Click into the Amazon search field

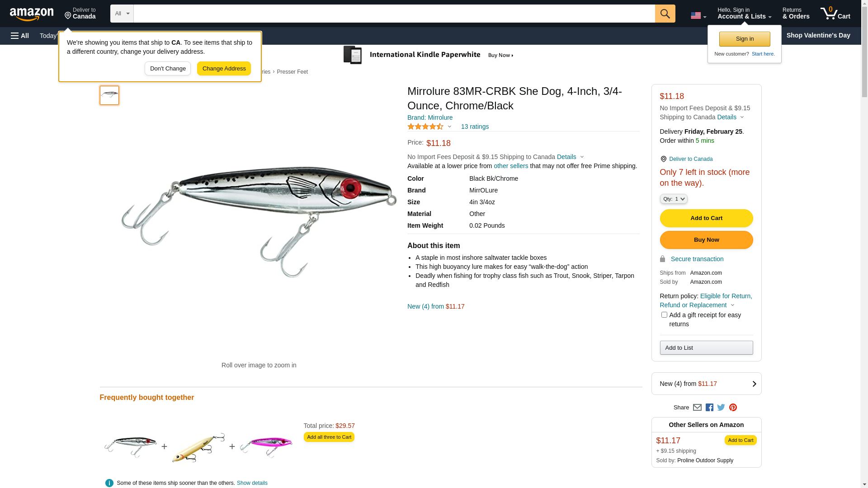(x=394, y=14)
